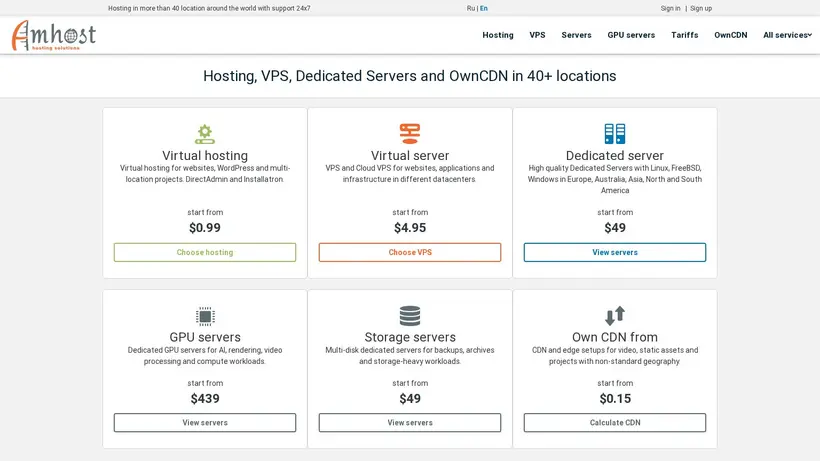Image resolution: width=820 pixels, height=461 pixels.
Task: Click the Virtual hosting gear icon
Action: click(x=204, y=134)
